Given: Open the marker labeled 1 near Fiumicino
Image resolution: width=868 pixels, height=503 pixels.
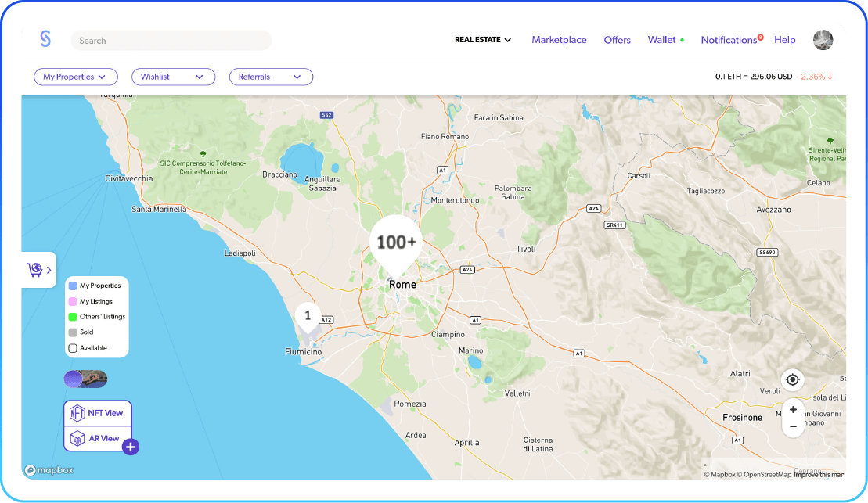Looking at the screenshot, I should coord(308,316).
